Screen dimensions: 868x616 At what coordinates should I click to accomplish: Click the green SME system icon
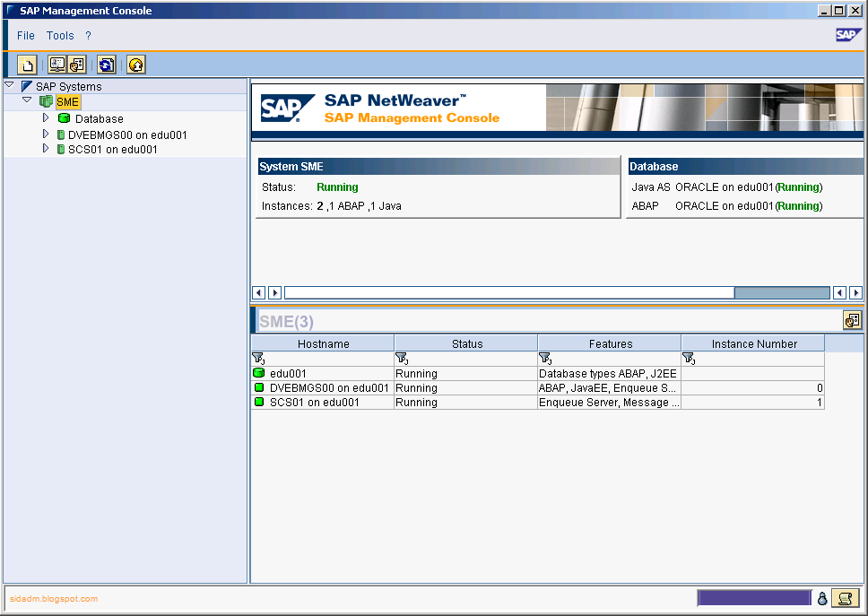(x=46, y=101)
